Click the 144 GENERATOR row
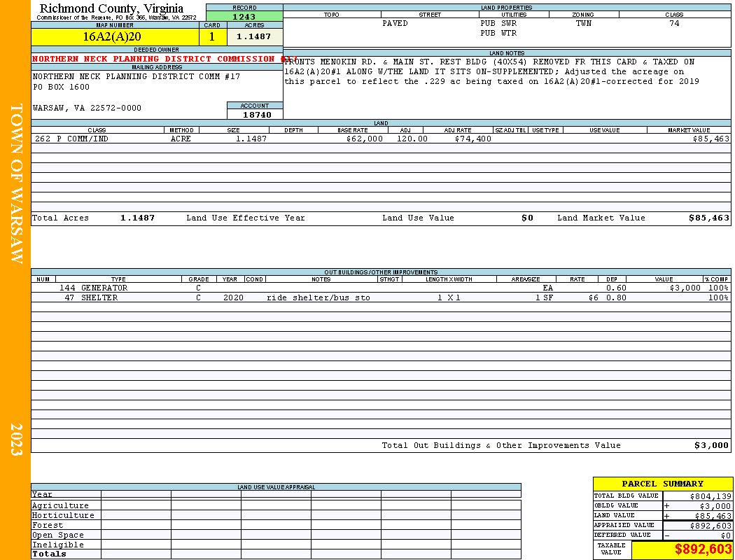The width and height of the screenshot is (735, 560). point(381,288)
